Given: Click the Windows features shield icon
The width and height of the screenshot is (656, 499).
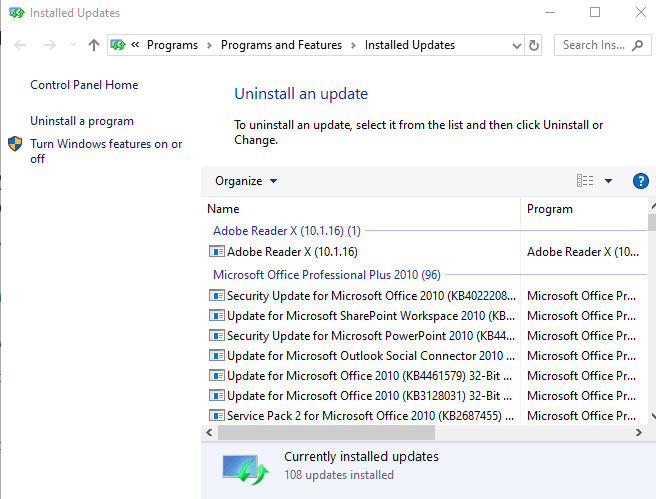Looking at the screenshot, I should (x=16, y=145).
